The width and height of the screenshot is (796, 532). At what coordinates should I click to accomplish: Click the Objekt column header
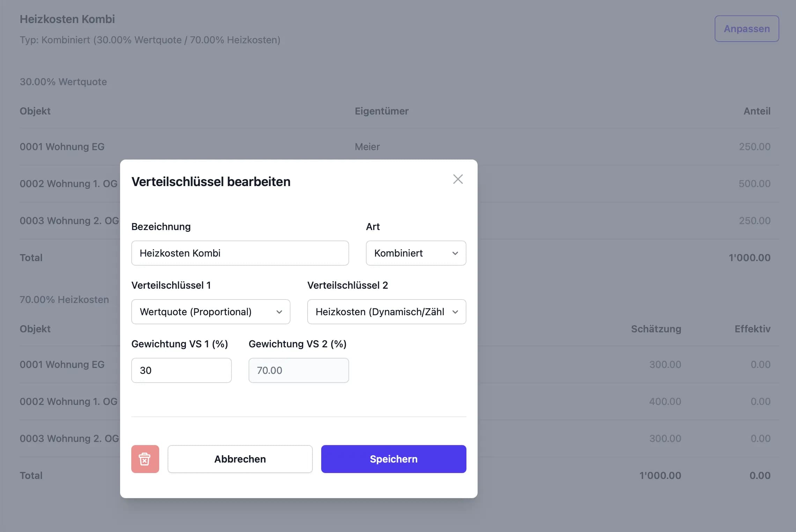click(35, 111)
